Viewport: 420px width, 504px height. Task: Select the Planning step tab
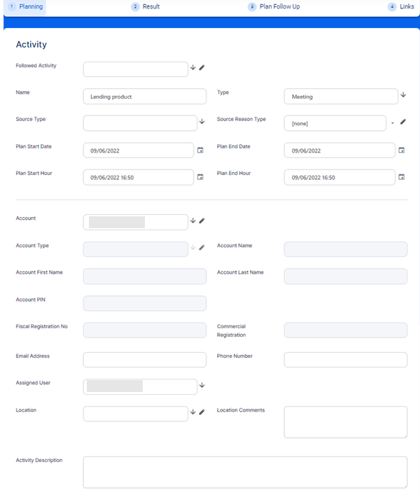click(x=26, y=6)
